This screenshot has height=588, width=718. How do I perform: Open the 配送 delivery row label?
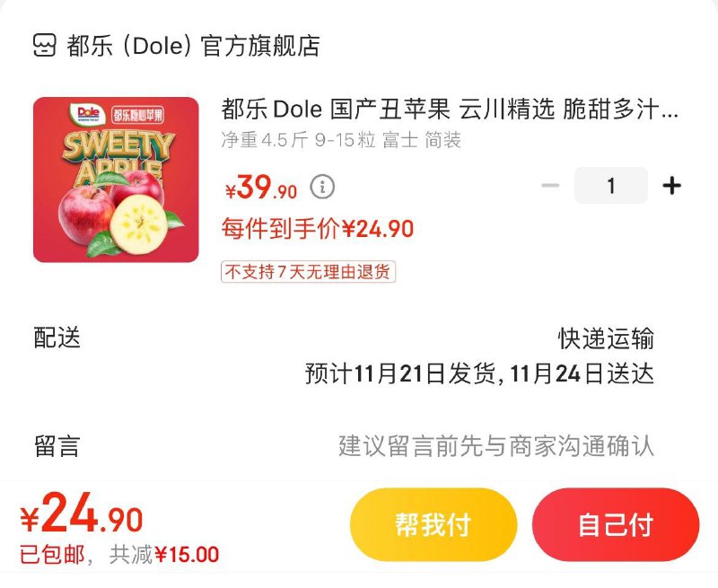click(x=57, y=338)
